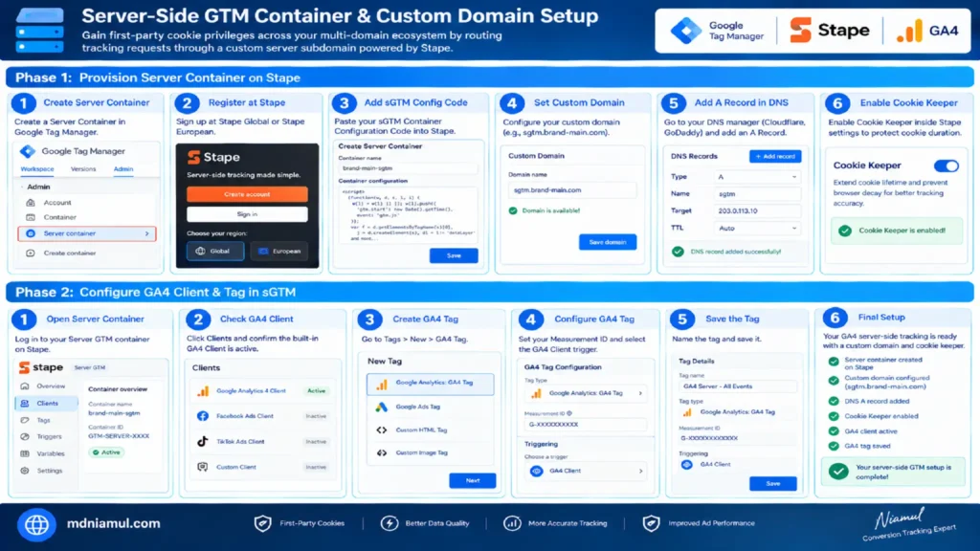The image size is (980, 551).
Task: Click the Tag name field in Tag Details
Action: pos(738,386)
